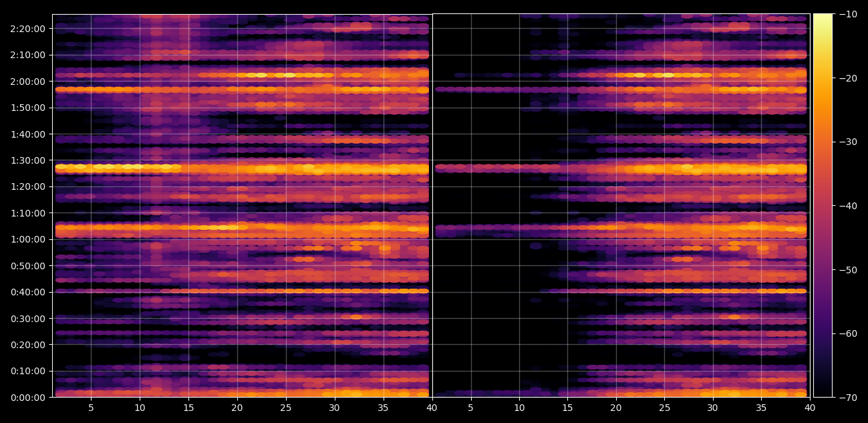The width and height of the screenshot is (868, 423).
Task: Click x-axis label 30 under left heatmap
Action: pyautogui.click(x=335, y=408)
